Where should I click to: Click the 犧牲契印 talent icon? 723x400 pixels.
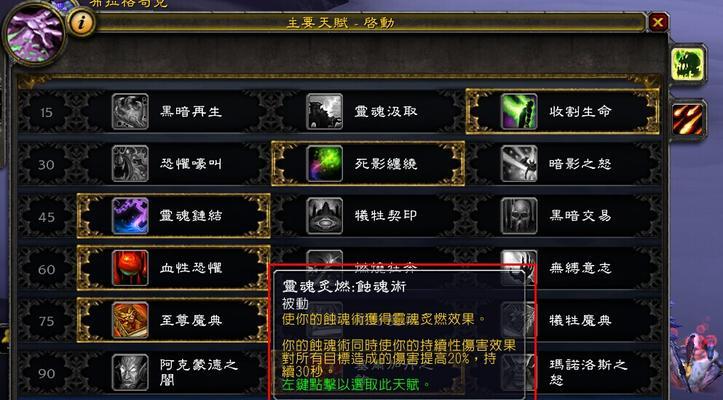pyautogui.click(x=325, y=216)
